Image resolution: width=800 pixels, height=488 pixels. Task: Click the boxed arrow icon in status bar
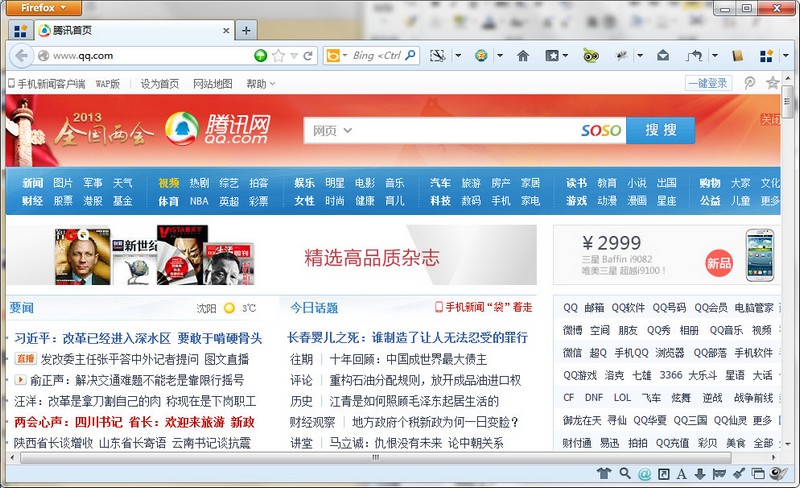coord(663,474)
